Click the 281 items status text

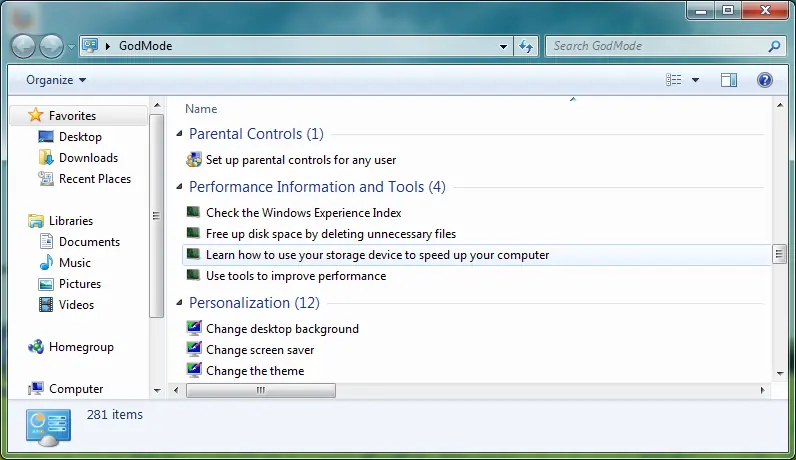(x=115, y=415)
